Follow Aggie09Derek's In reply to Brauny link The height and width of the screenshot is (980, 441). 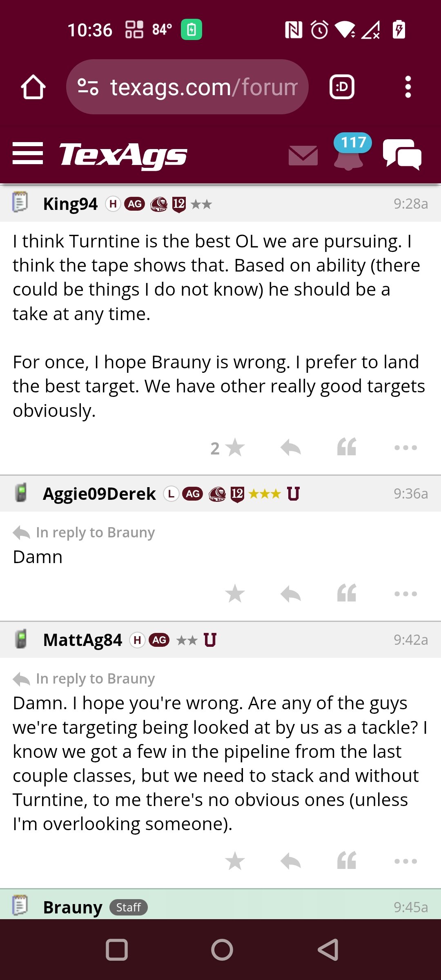coord(95,532)
